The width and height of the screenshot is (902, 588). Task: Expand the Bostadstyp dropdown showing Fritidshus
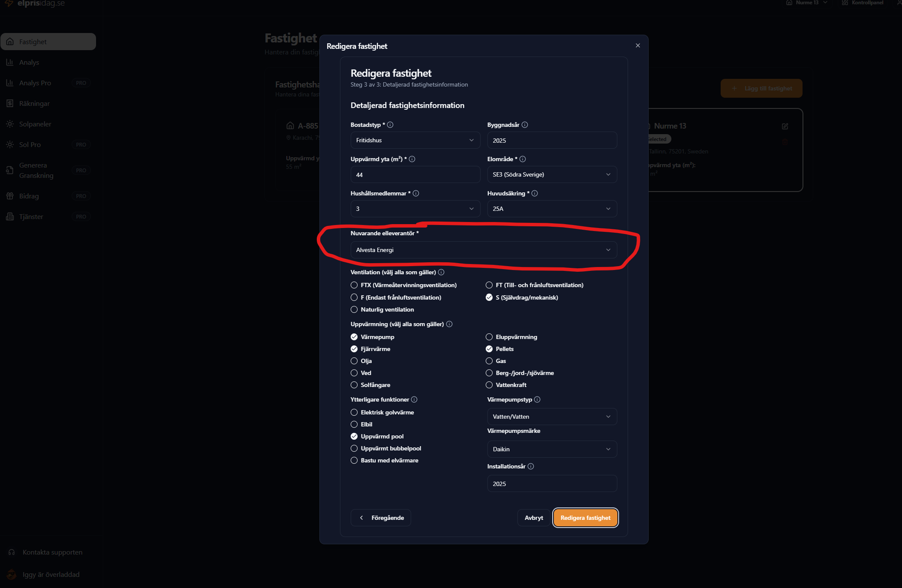click(x=415, y=140)
